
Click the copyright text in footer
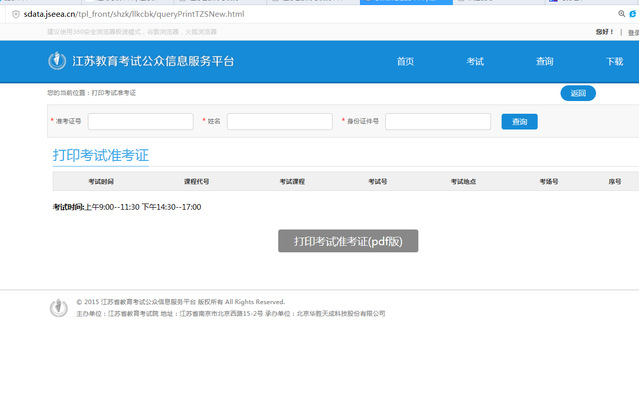point(181,302)
